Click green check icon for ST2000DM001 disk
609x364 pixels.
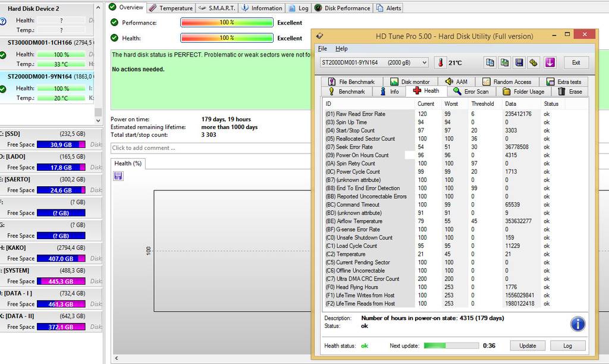tap(3, 89)
